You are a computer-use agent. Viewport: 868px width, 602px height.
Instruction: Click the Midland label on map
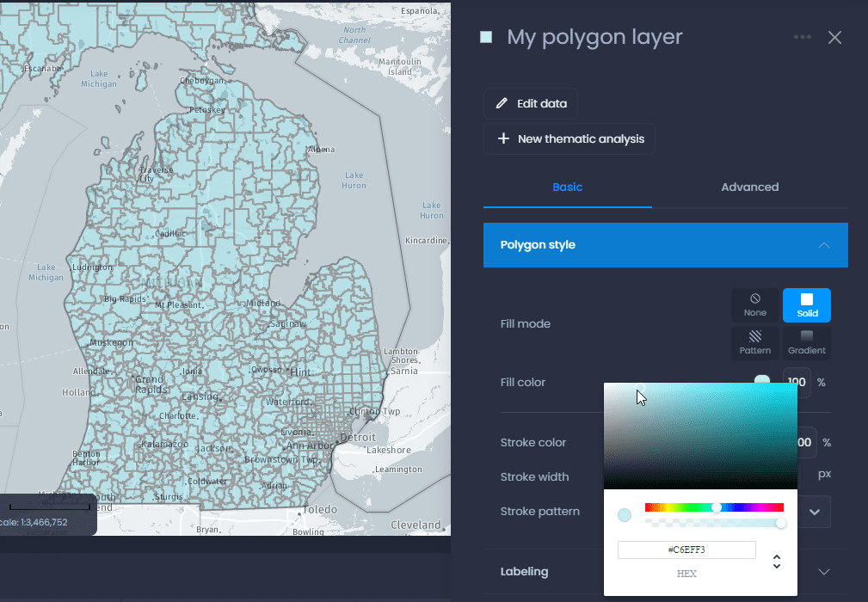[x=263, y=303]
